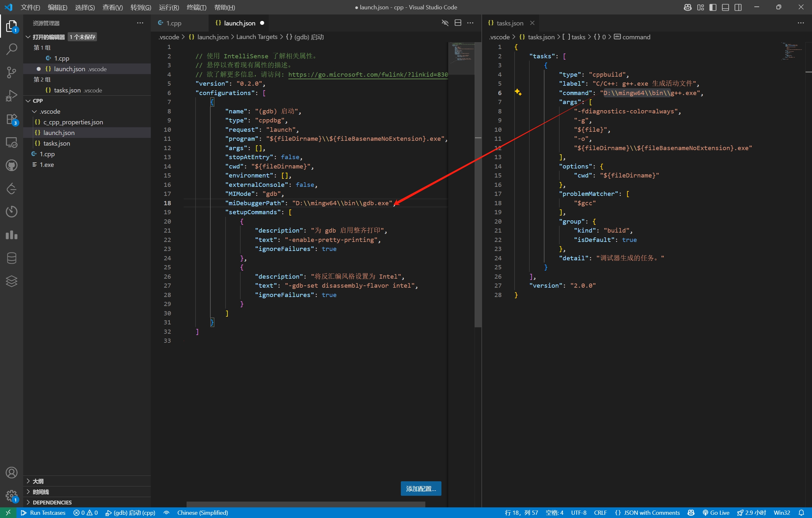Expand the DEPENDENCIES section
The image size is (812, 518).
pyautogui.click(x=52, y=502)
